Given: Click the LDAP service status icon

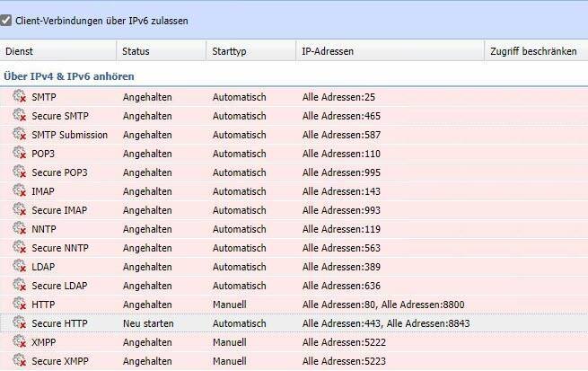Looking at the screenshot, I should (x=19, y=266).
